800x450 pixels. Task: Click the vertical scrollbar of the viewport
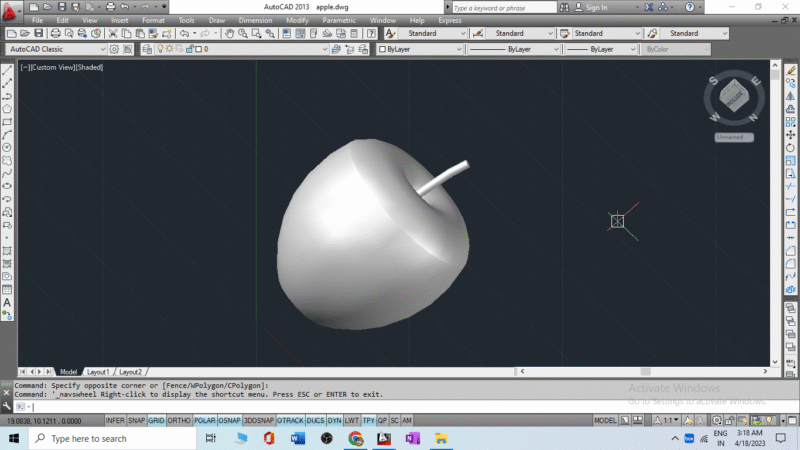(x=775, y=213)
